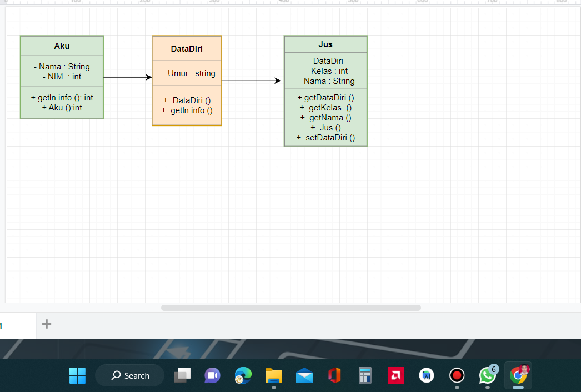This screenshot has width=581, height=392.
Task: Add a new page with the plus button
Action: point(46,325)
